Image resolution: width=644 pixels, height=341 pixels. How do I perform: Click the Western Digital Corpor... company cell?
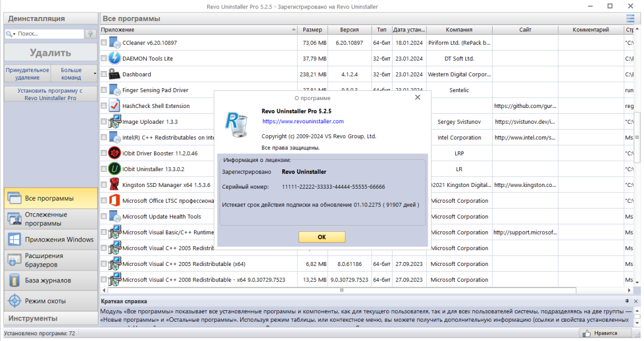tap(459, 74)
